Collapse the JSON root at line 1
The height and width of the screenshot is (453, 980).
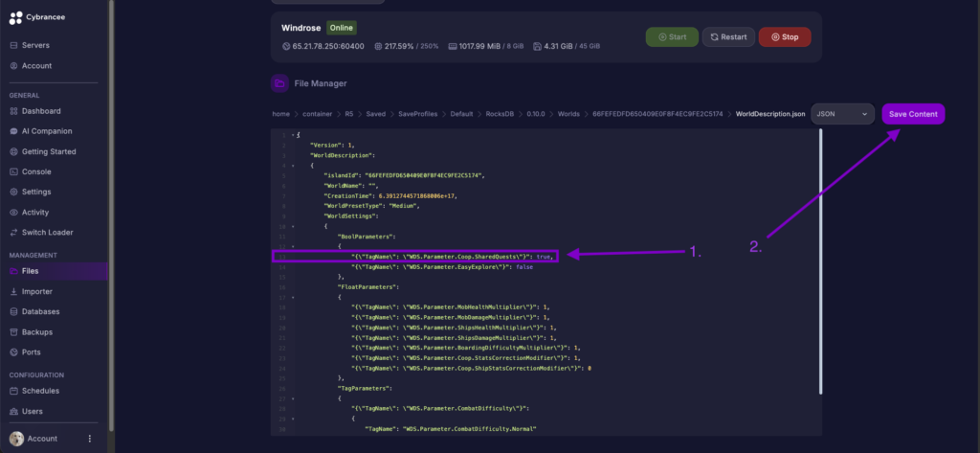(x=293, y=135)
